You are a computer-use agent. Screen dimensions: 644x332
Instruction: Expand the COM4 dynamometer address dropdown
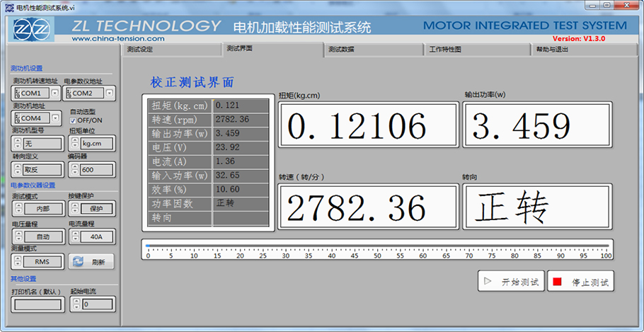click(56, 118)
